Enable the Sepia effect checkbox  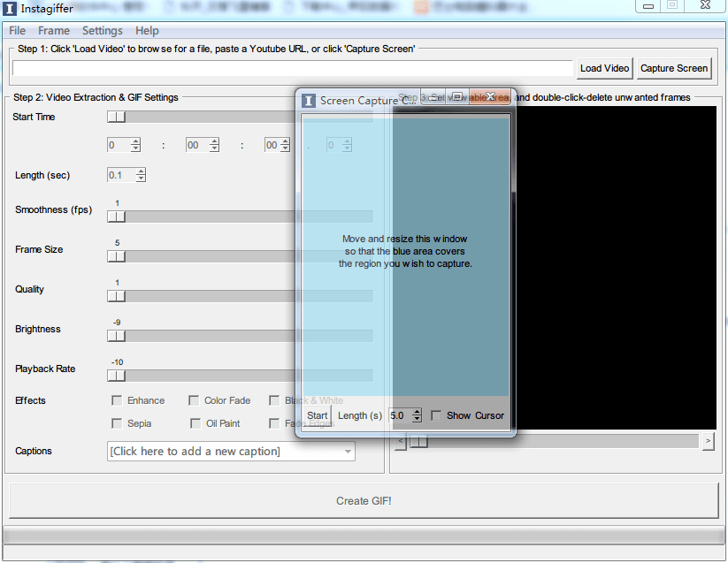(x=117, y=423)
